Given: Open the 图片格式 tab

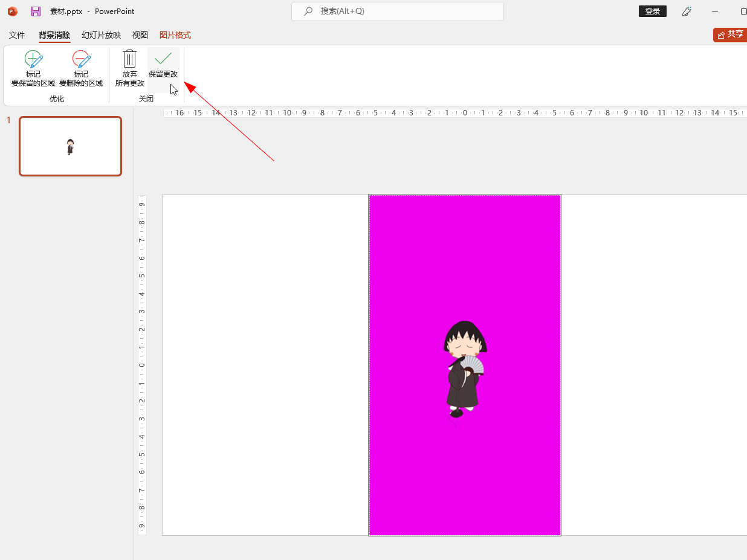Looking at the screenshot, I should (175, 35).
